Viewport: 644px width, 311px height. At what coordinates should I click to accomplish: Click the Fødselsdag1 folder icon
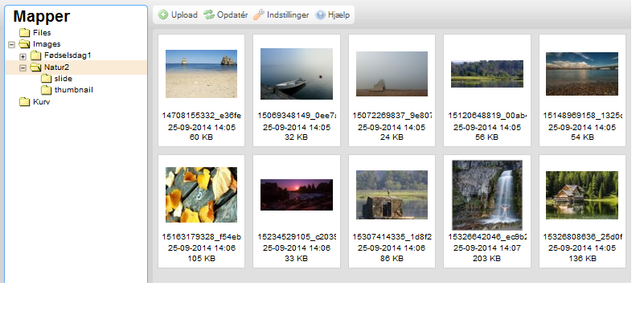pyautogui.click(x=36, y=55)
